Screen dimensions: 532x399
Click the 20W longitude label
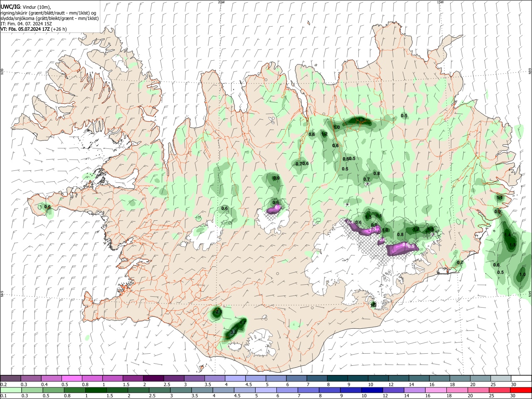221,2
